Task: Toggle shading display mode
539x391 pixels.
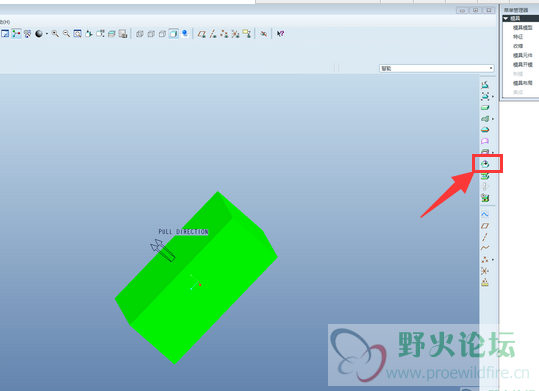Action: (174, 33)
